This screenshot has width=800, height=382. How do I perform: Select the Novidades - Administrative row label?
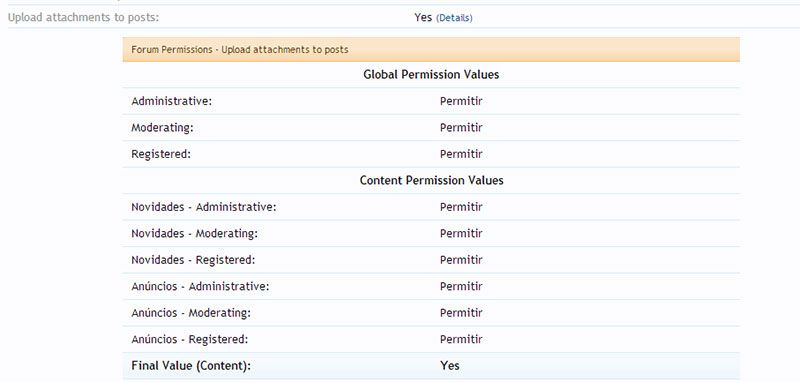click(x=204, y=207)
